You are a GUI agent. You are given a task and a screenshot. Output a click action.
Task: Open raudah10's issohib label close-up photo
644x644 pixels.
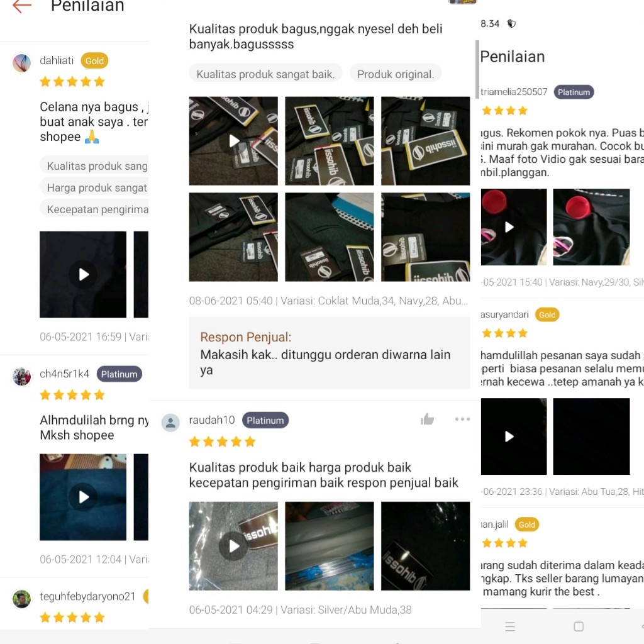tap(426, 546)
